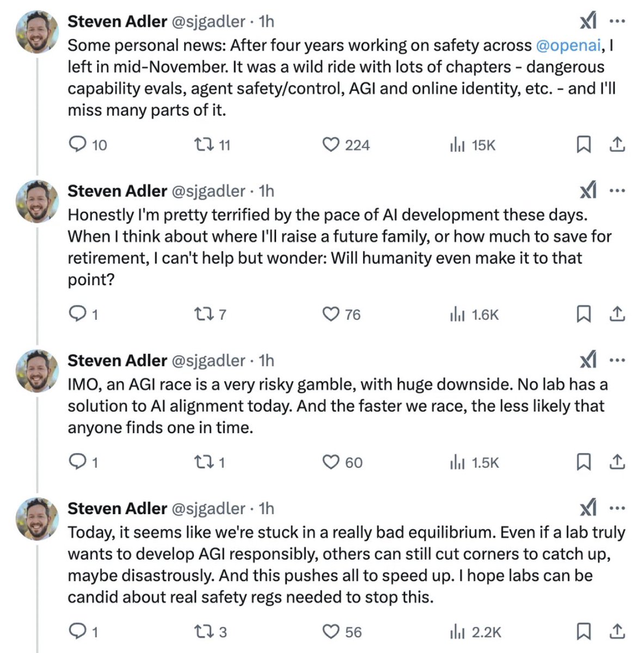Viewport: 644px width, 653px height.
Task: Click the @openai mention link
Action: point(568,45)
